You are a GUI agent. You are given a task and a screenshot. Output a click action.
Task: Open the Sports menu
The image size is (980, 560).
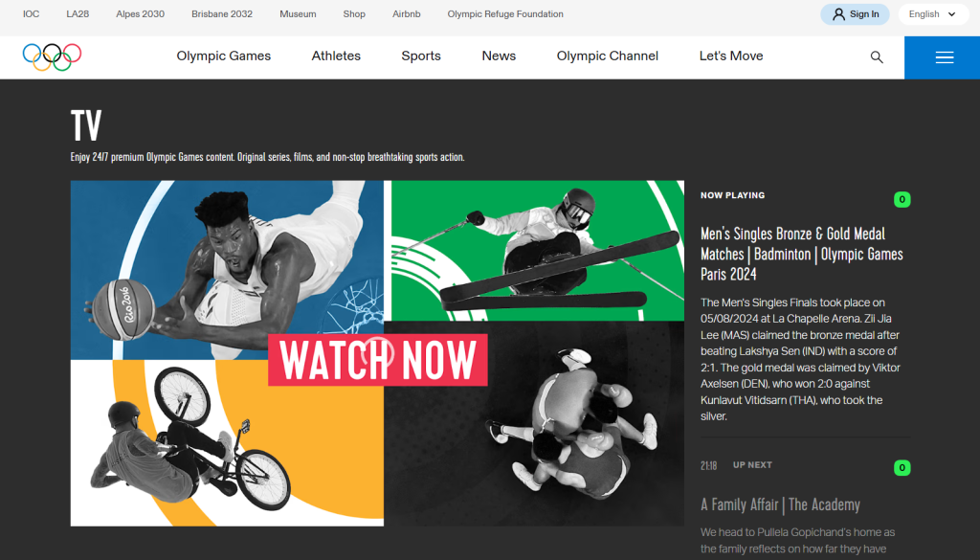click(421, 56)
